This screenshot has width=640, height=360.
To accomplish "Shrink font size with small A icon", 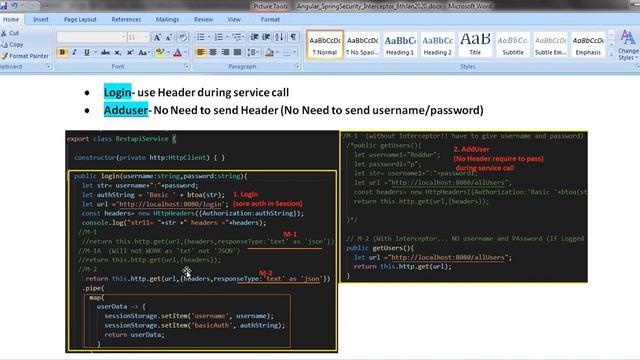I will (x=169, y=38).
